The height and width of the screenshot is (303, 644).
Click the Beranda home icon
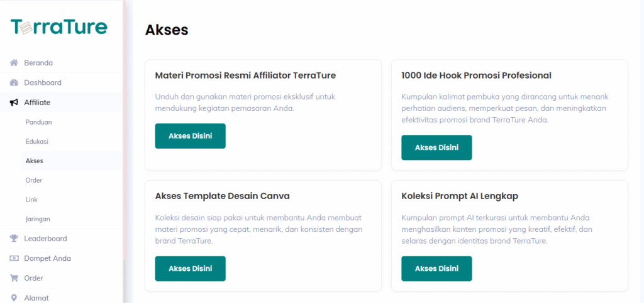tap(14, 63)
